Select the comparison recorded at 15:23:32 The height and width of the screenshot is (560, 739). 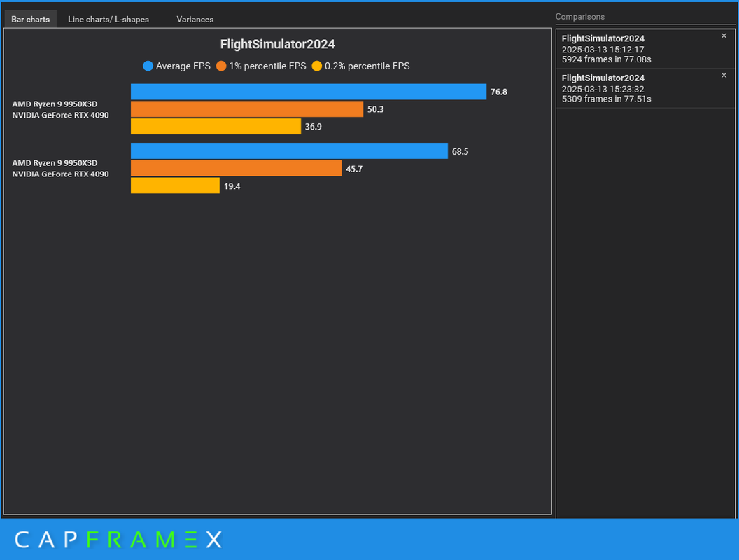[x=645, y=89]
